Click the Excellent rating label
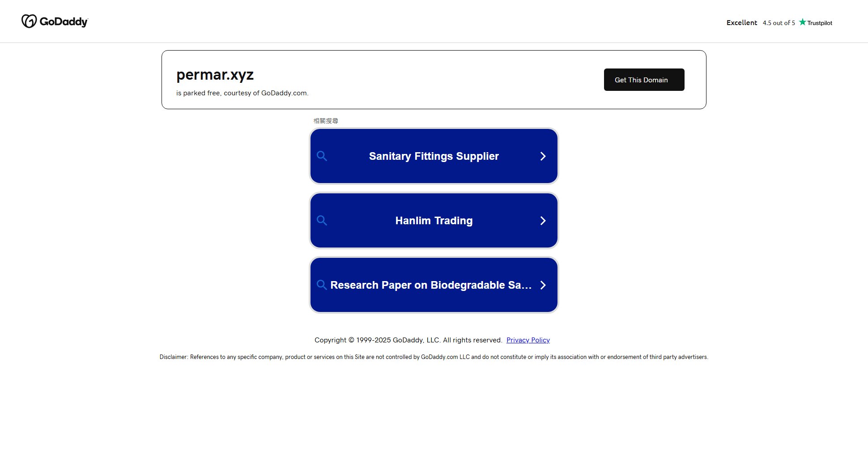This screenshot has width=868, height=474. click(741, 22)
